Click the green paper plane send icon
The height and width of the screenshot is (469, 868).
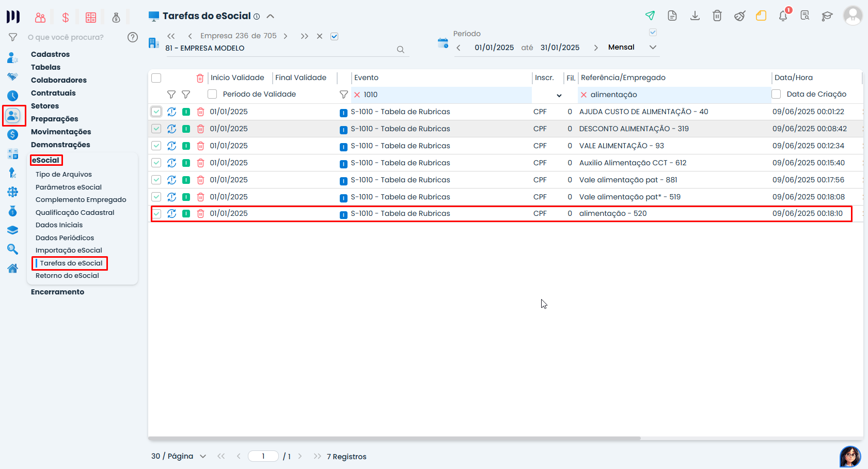tap(650, 15)
